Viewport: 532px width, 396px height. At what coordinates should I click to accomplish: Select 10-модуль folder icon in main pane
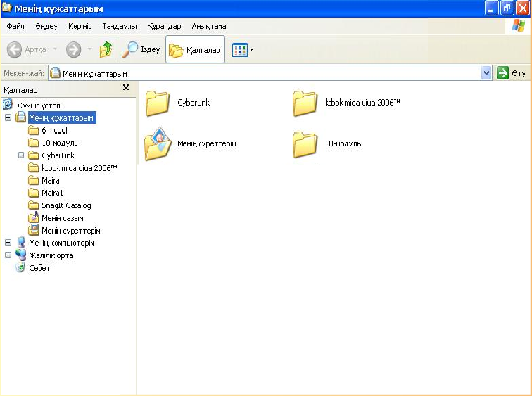pos(305,145)
